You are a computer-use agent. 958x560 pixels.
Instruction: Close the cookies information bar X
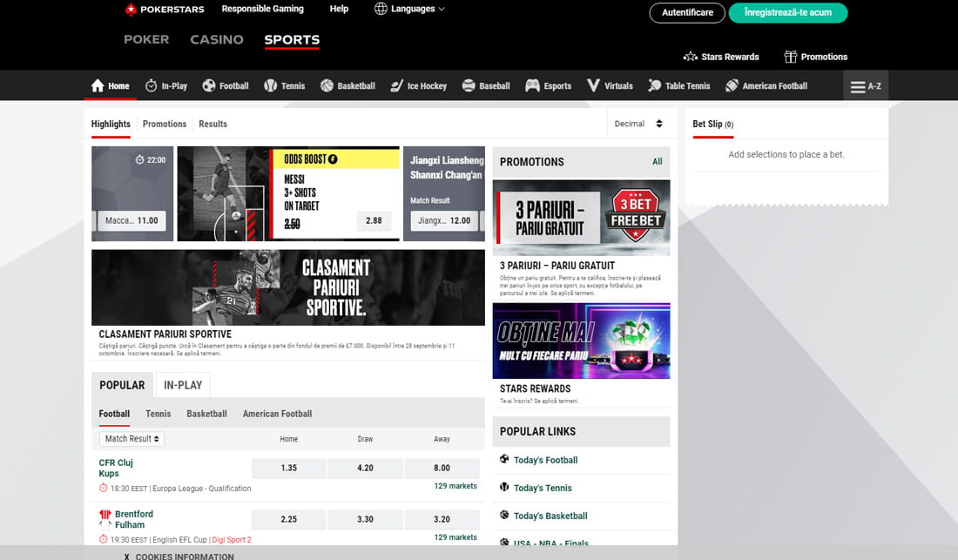(x=126, y=557)
